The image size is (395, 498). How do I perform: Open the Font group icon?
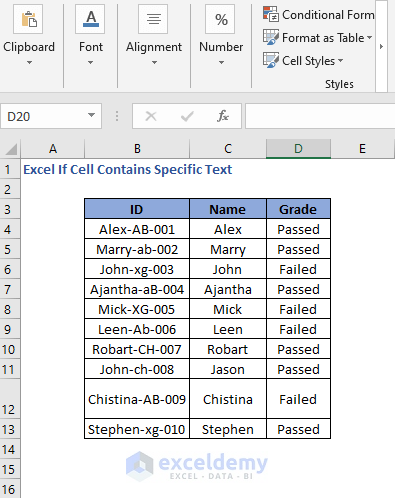pyautogui.click(x=90, y=19)
